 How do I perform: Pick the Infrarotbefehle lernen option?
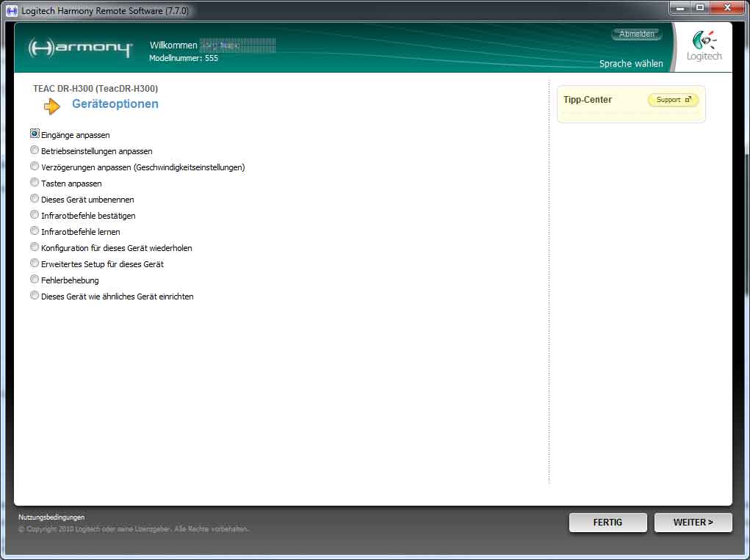[35, 231]
